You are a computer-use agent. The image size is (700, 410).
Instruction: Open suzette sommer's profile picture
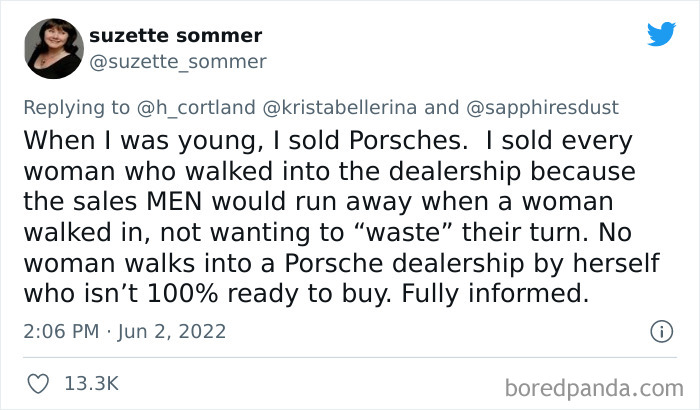pos(50,48)
